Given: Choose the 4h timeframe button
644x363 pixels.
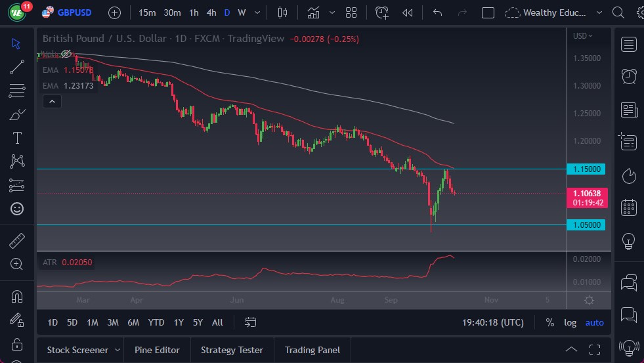Looking at the screenshot, I should click(211, 12).
